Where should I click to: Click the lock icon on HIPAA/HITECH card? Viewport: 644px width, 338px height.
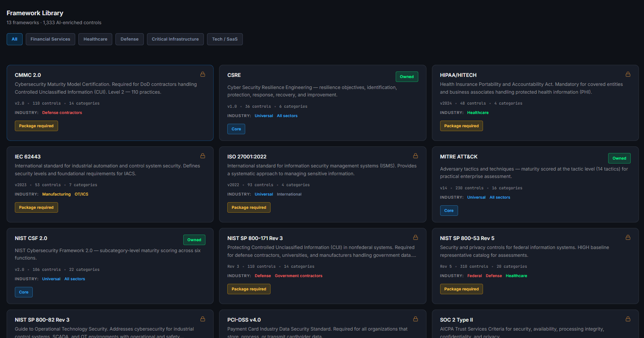click(x=628, y=74)
